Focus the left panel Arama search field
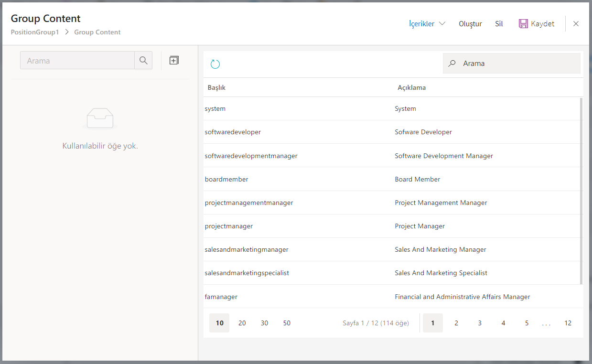The height and width of the screenshot is (364, 592). (x=77, y=61)
